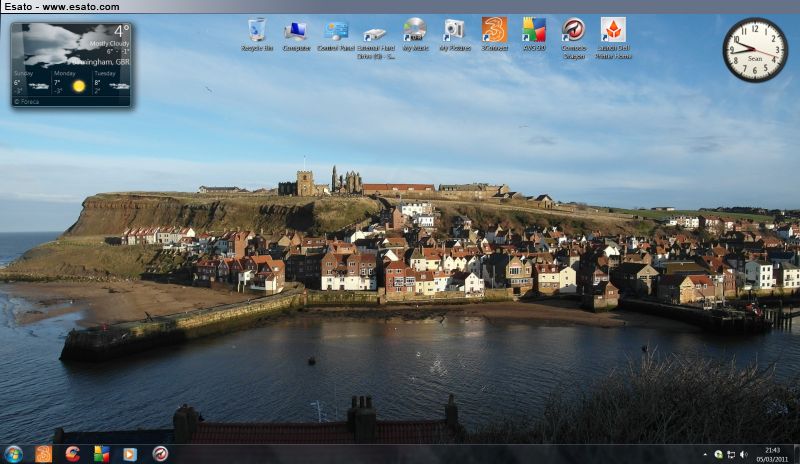Open the volume speaker icon in tray
The image size is (800, 464).
pos(743,454)
